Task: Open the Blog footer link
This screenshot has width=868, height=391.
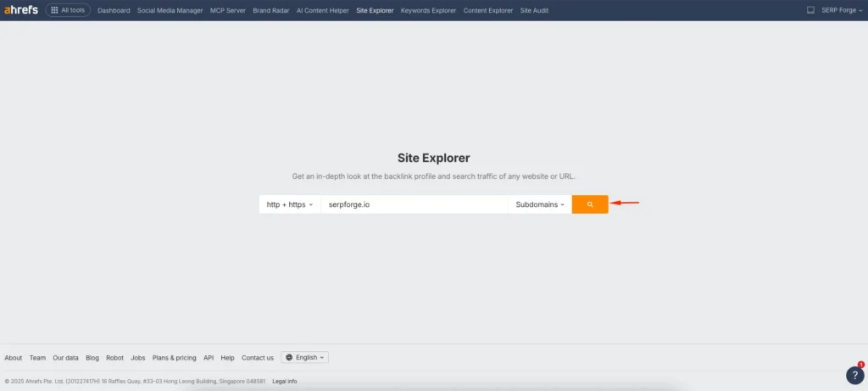Action: [92, 358]
